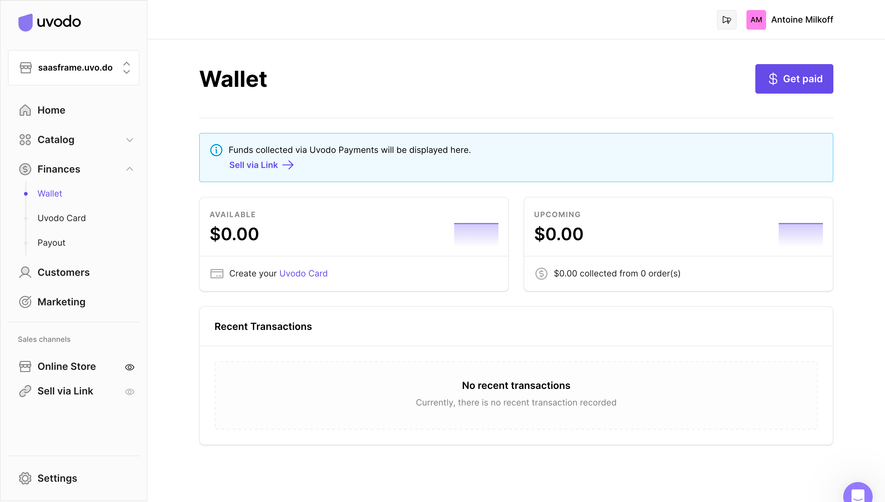Click the Marketing target icon

pyautogui.click(x=25, y=302)
